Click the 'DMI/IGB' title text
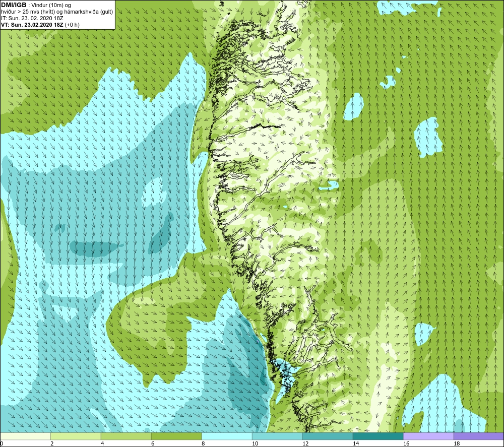This screenshot has width=504, height=447. (x=14, y=5)
